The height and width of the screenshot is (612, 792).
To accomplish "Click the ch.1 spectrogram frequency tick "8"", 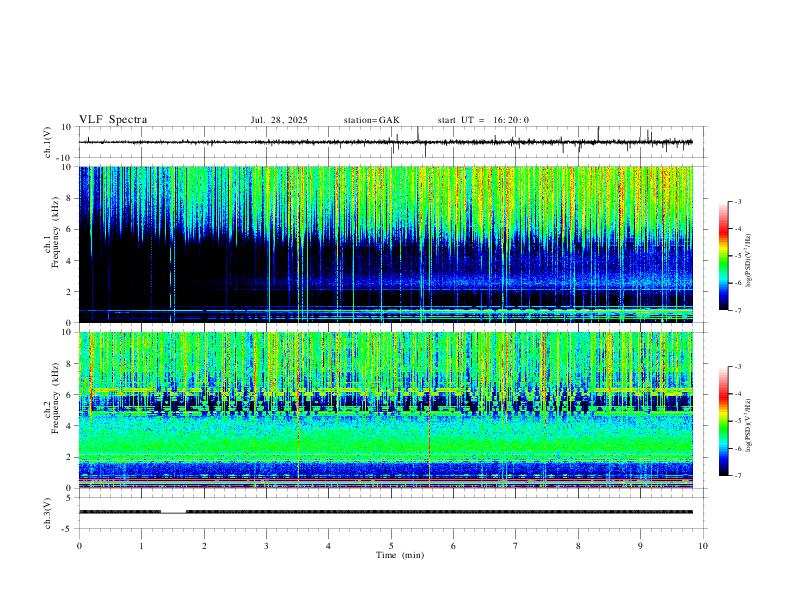I will coord(70,198).
